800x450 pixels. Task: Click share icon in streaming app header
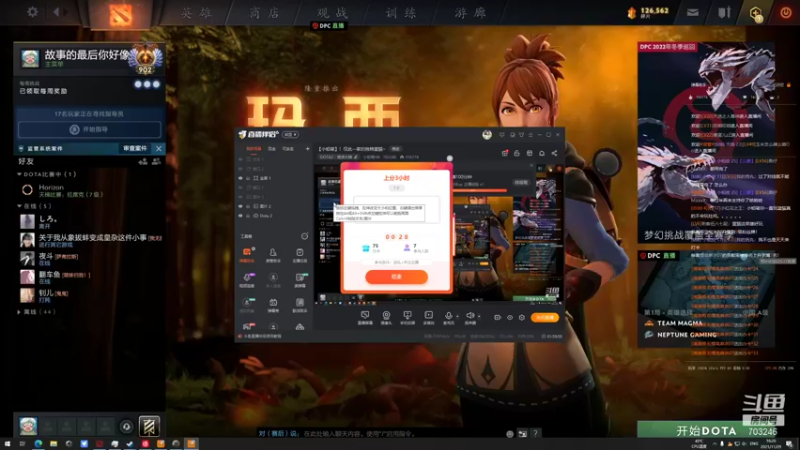click(x=554, y=153)
